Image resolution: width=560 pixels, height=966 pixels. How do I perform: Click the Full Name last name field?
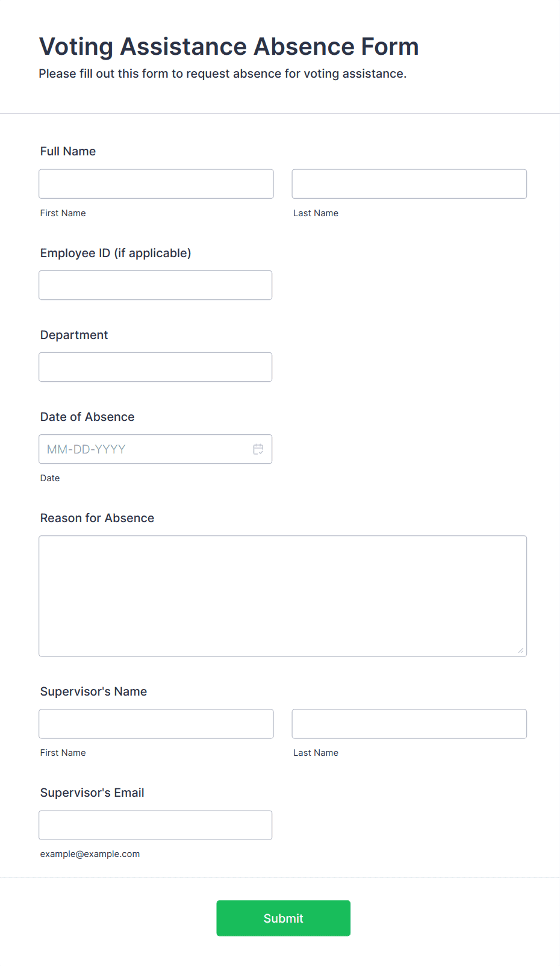(x=409, y=184)
